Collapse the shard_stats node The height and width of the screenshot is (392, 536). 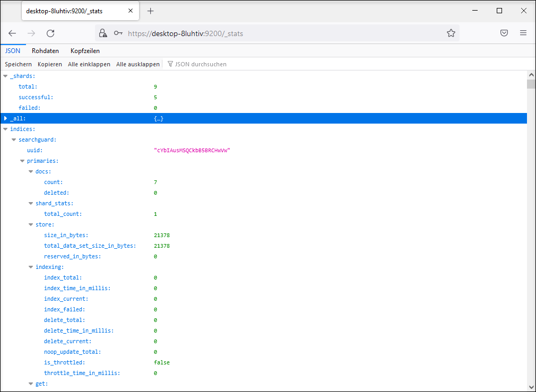31,203
